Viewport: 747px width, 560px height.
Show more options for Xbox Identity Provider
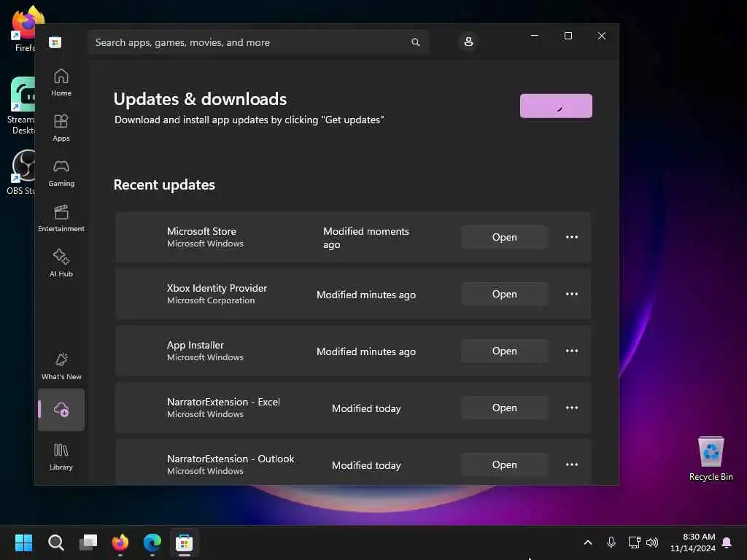tap(572, 295)
